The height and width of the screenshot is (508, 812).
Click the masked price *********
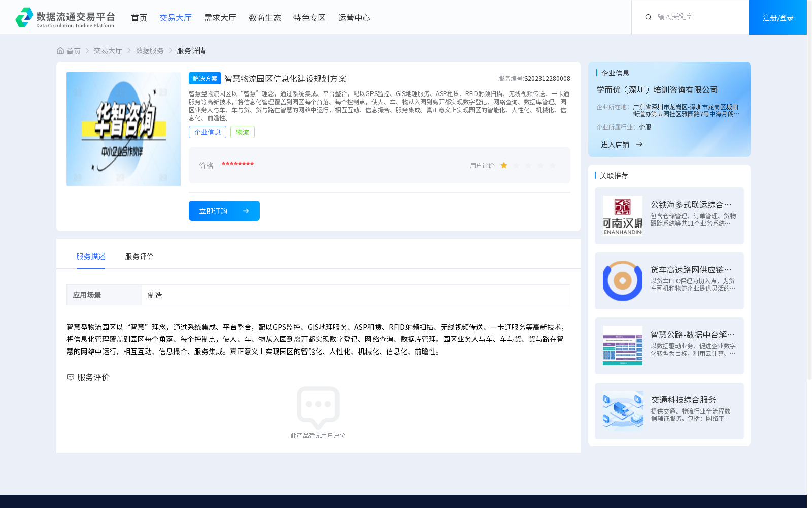click(x=238, y=165)
